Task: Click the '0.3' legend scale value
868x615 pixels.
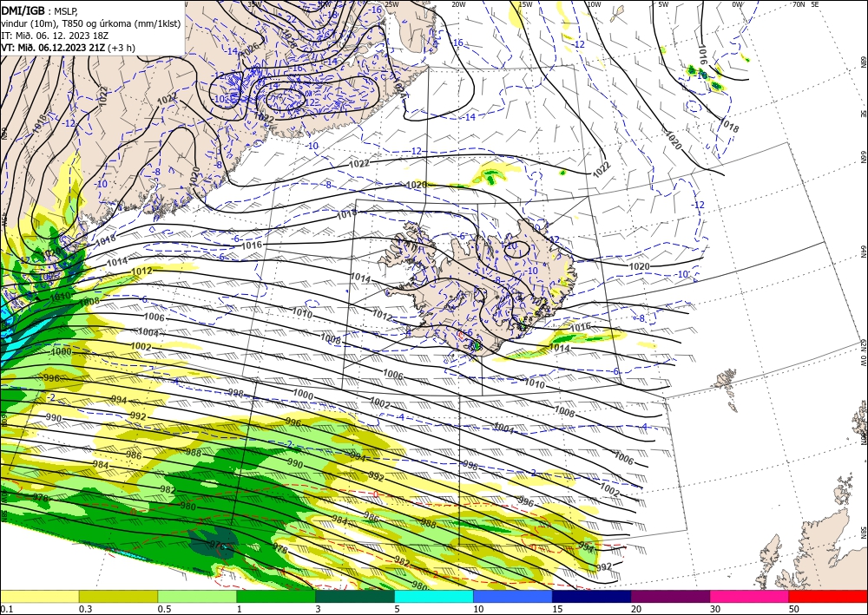Action: [85, 609]
